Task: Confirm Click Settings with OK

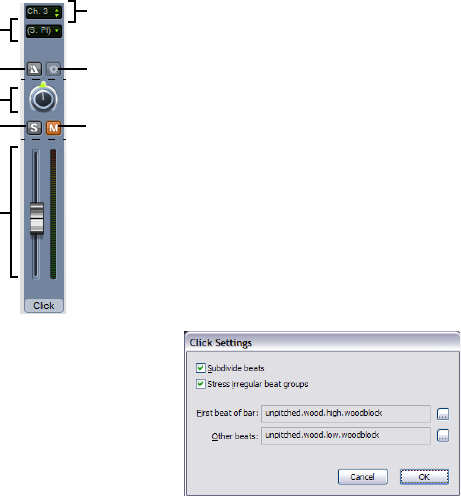Action: 424,477
